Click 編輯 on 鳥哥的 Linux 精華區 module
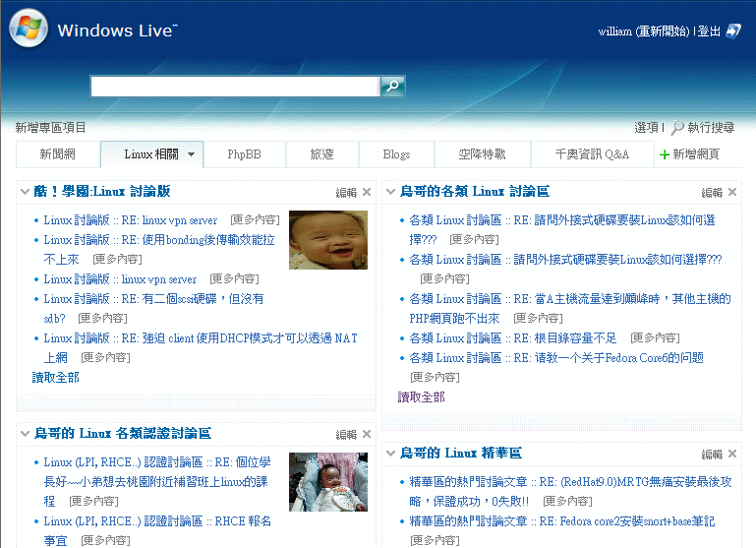Viewport: 756px width, 548px height. tap(712, 454)
